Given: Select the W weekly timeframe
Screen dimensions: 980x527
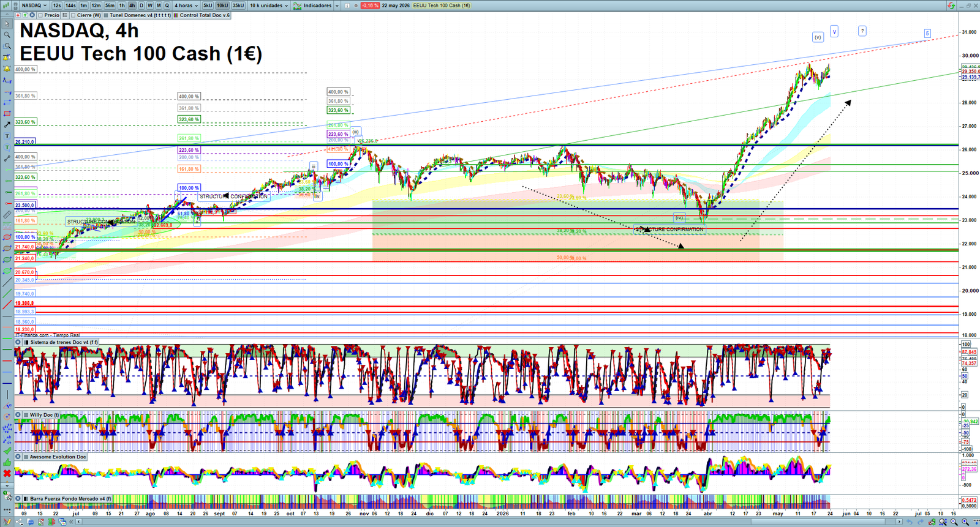Looking at the screenshot, I should click(149, 6).
